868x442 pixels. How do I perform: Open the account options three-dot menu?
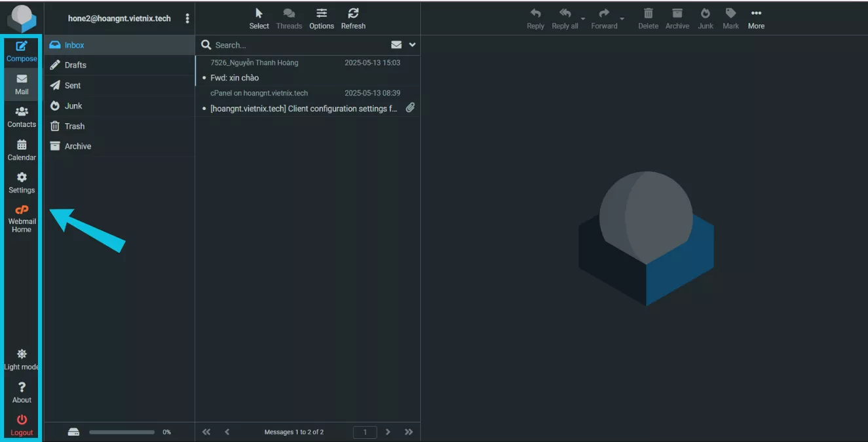click(x=187, y=18)
